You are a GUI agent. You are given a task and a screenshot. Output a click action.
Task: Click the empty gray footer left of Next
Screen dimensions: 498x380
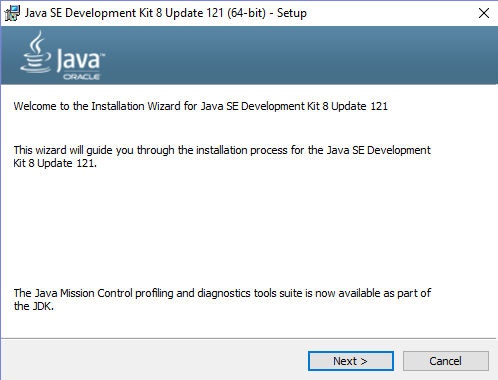[x=153, y=361]
